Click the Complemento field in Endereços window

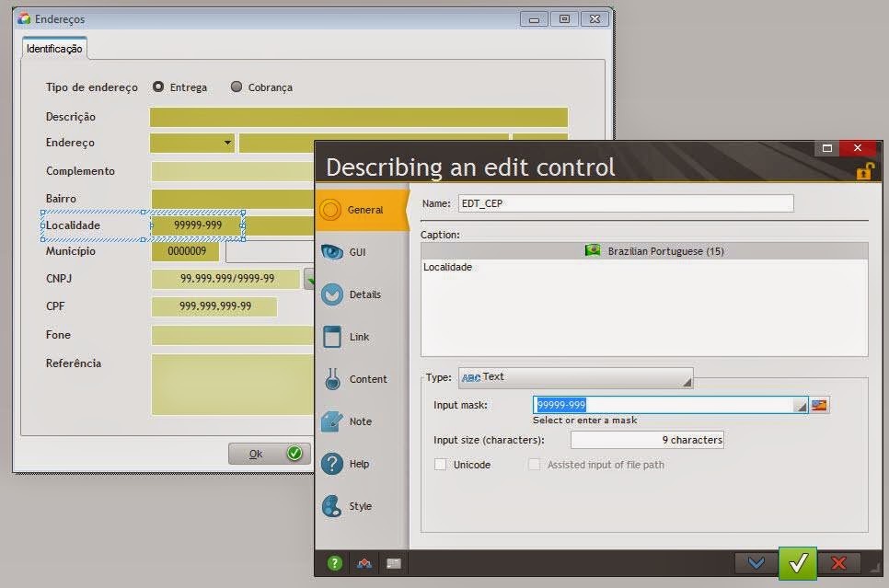[233, 171]
